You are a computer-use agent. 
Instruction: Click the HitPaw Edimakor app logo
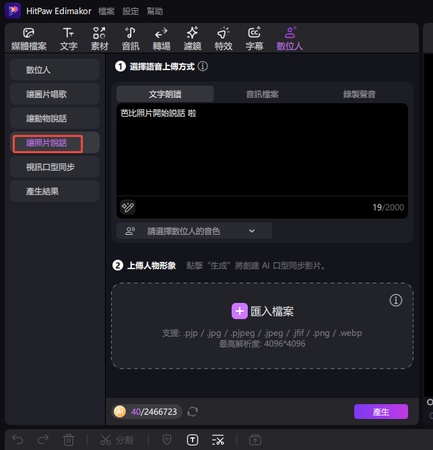[13, 11]
